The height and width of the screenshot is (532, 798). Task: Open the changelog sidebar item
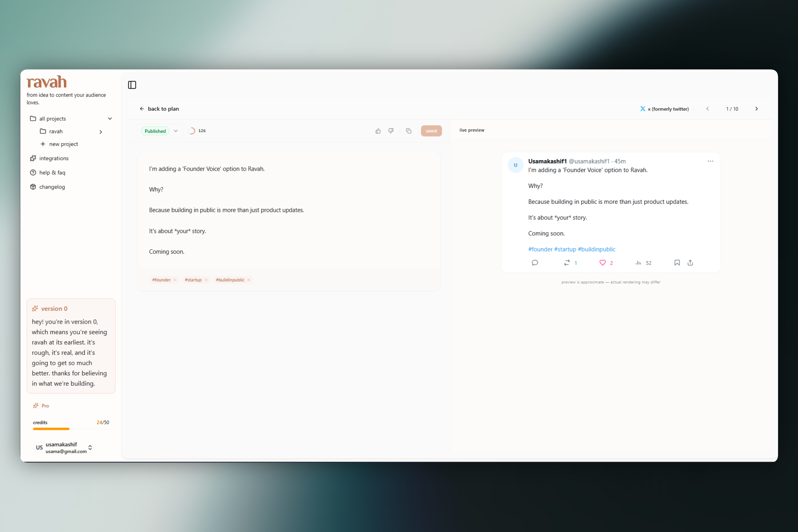(52, 187)
